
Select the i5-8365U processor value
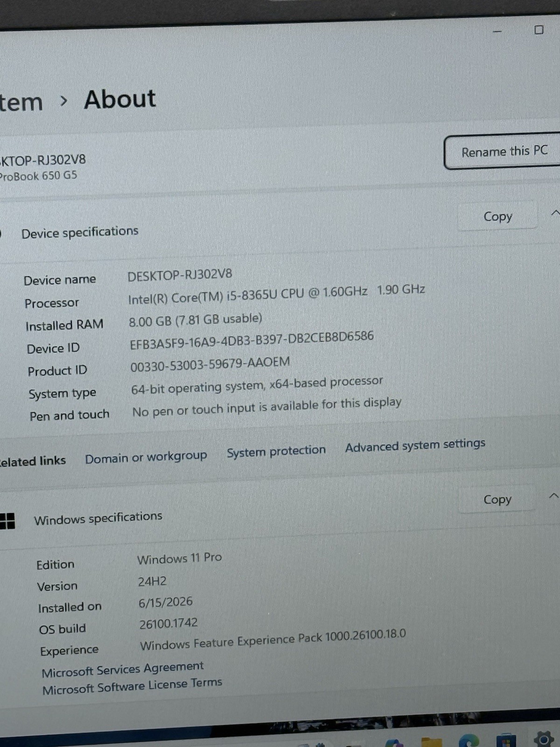click(276, 294)
